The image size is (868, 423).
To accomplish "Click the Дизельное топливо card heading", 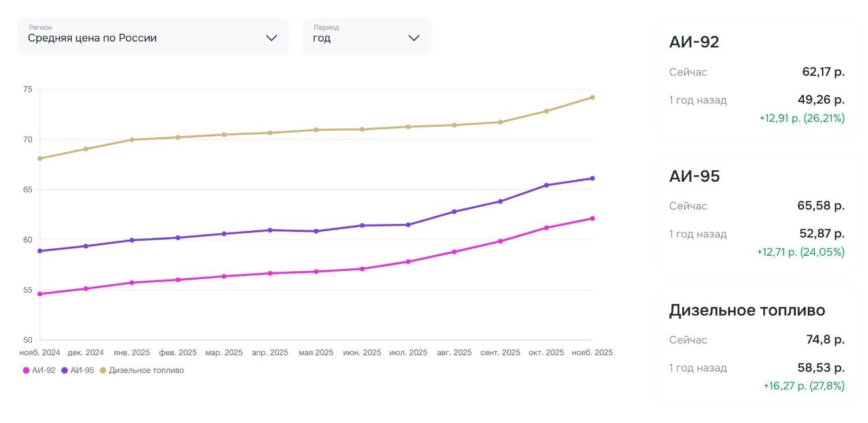I will (x=746, y=311).
